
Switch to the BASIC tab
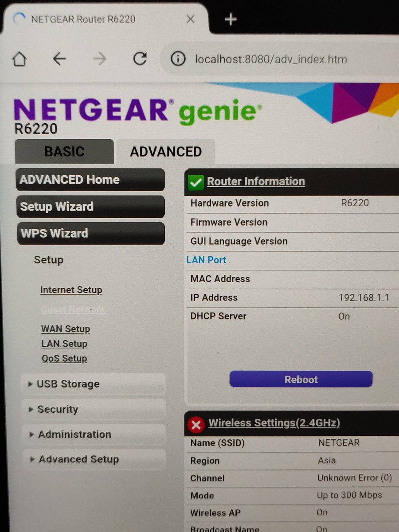point(64,152)
